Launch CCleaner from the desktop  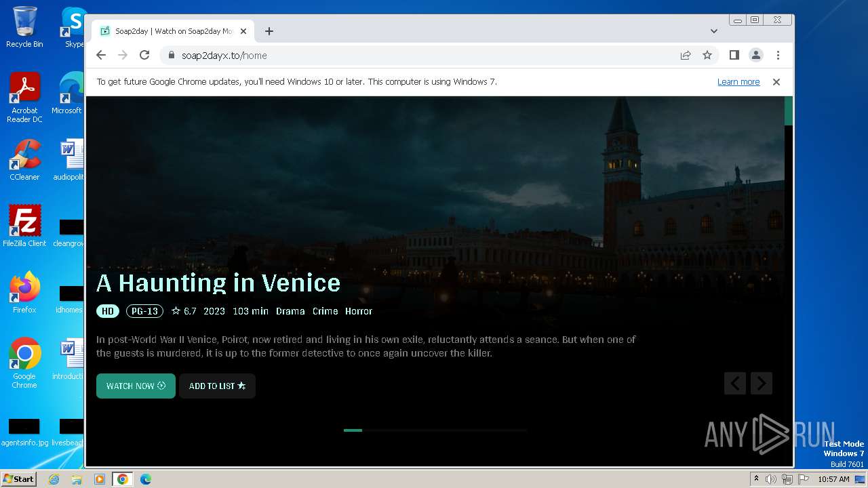tap(24, 160)
